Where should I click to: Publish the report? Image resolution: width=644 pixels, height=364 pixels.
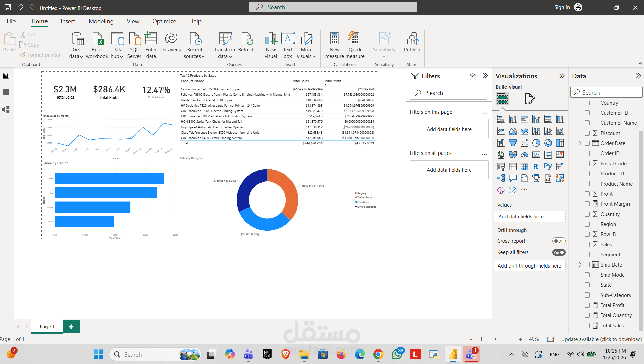coord(412,42)
